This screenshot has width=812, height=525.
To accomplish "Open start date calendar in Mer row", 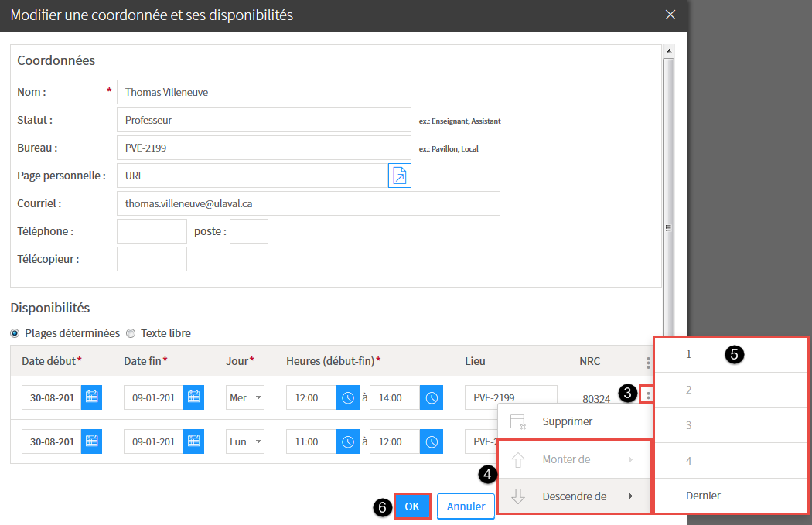I will [92, 397].
